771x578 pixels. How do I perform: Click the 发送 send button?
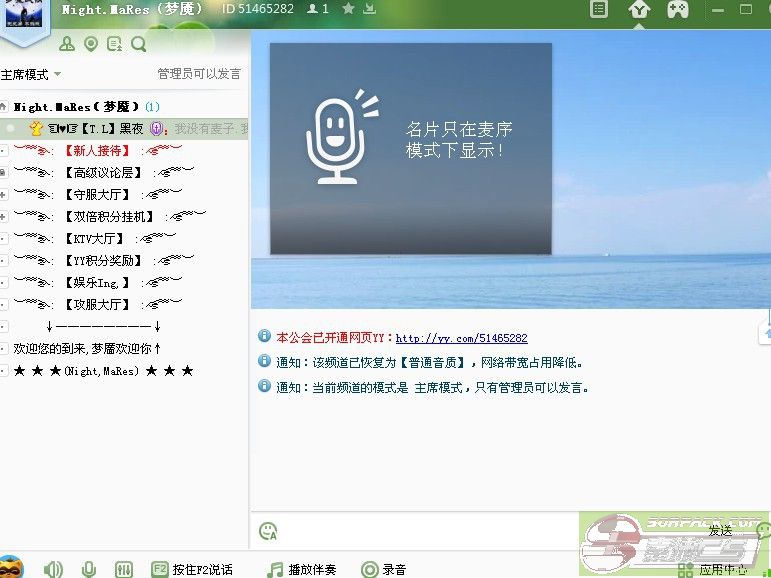click(x=720, y=531)
